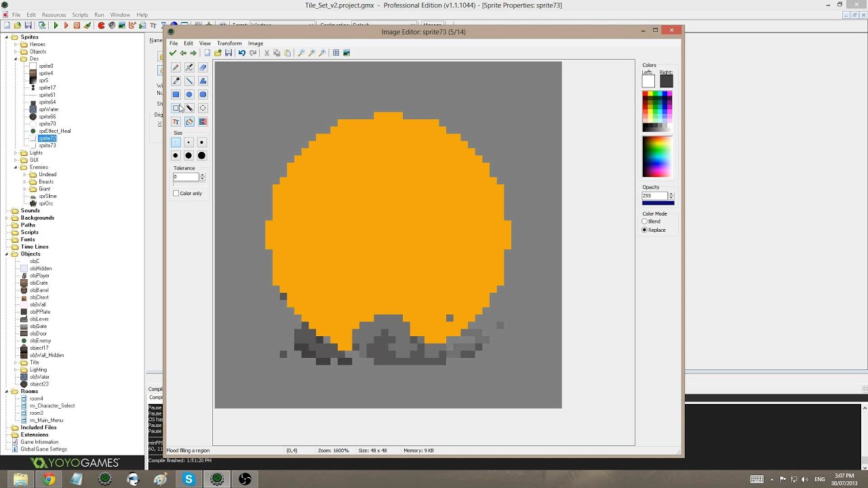
Task: Open Global Game Settings
Action: pyautogui.click(x=44, y=449)
